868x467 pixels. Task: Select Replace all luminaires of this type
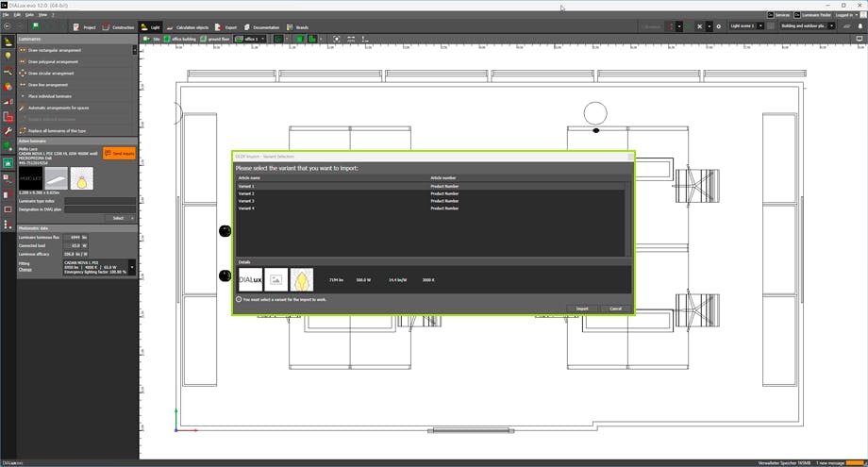pyautogui.click(x=75, y=131)
